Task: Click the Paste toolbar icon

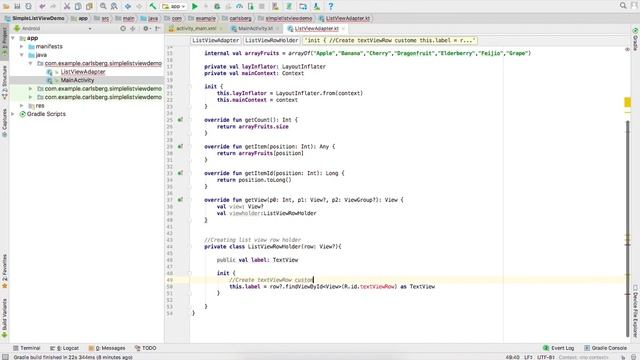Action: click(x=89, y=6)
